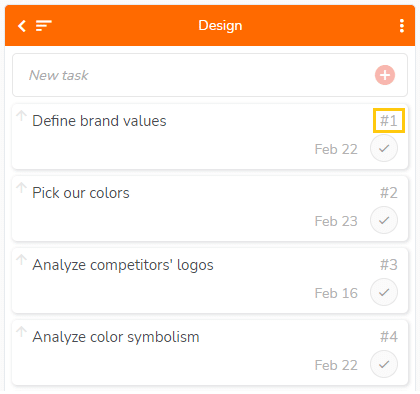This screenshot has width=420, height=394.
Task: Mark Define brand values as complete
Action: click(384, 148)
